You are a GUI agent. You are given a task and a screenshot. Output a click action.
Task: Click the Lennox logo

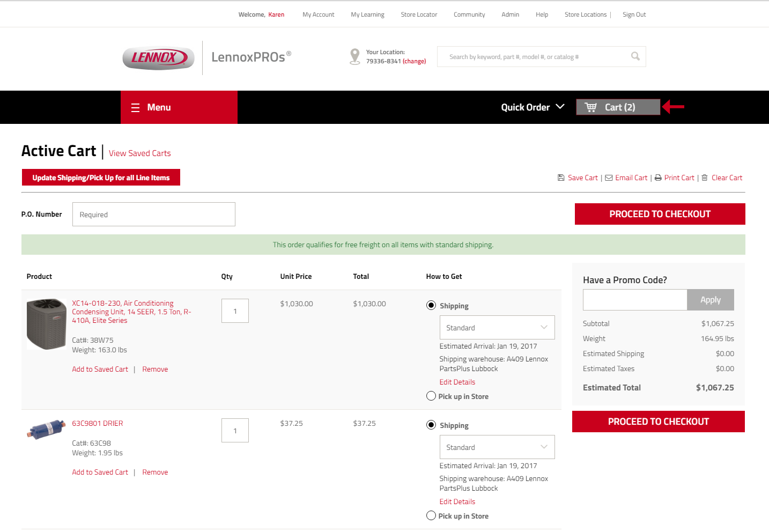[159, 58]
